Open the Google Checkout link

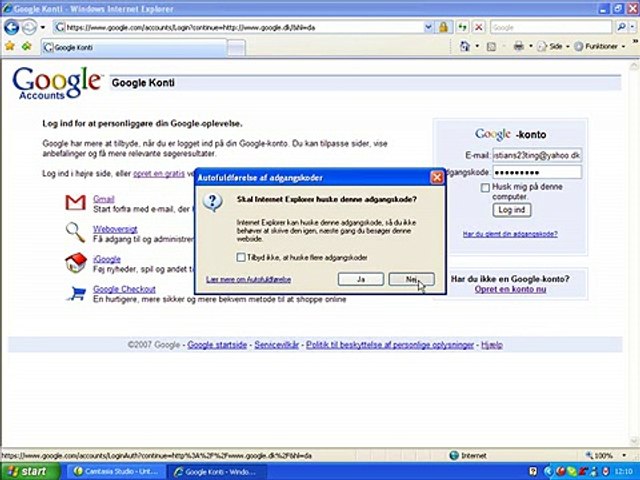tap(124, 289)
